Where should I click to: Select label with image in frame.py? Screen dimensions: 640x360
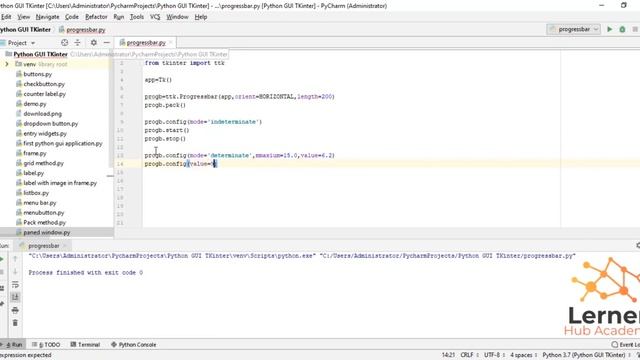[60, 183]
